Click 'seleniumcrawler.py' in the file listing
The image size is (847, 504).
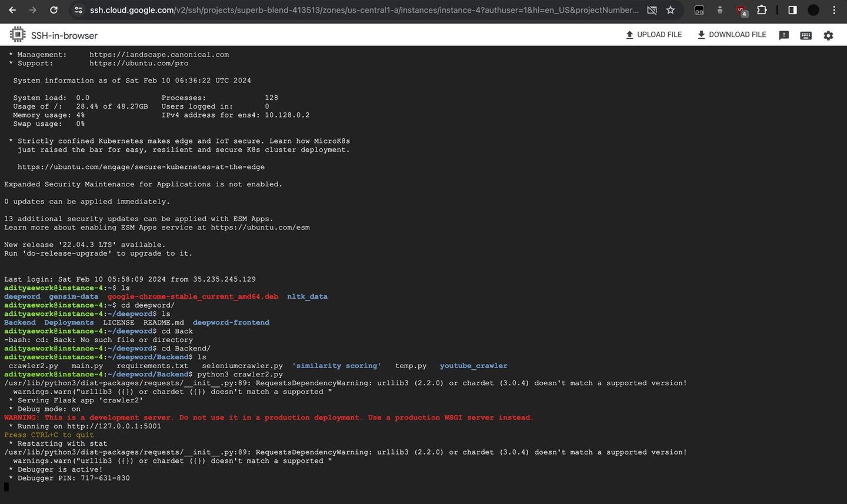click(x=242, y=366)
